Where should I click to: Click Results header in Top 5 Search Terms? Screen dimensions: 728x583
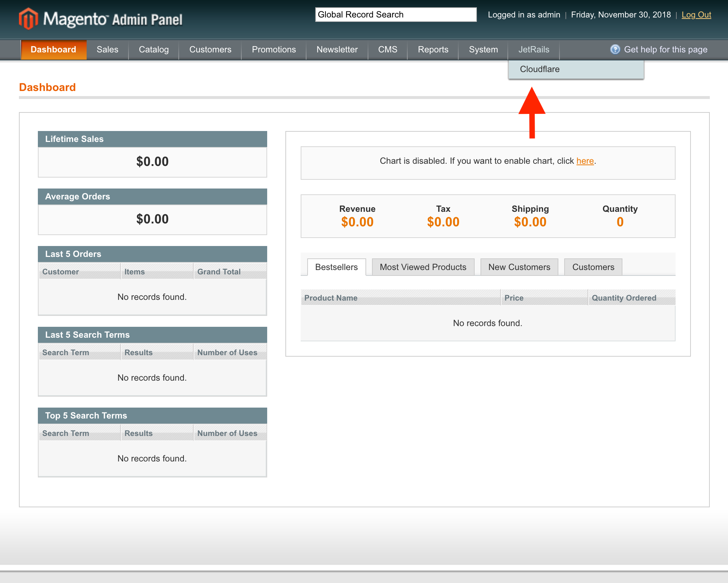coord(157,433)
